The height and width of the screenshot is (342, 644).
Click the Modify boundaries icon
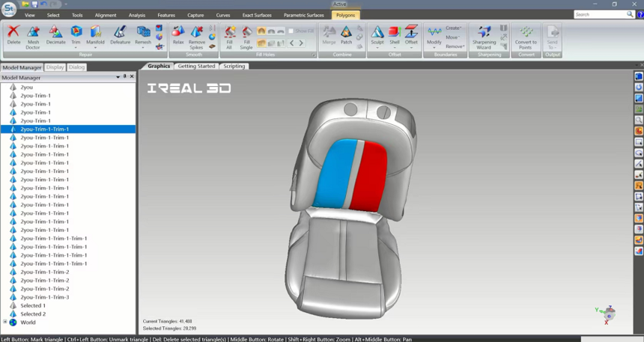pyautogui.click(x=434, y=32)
